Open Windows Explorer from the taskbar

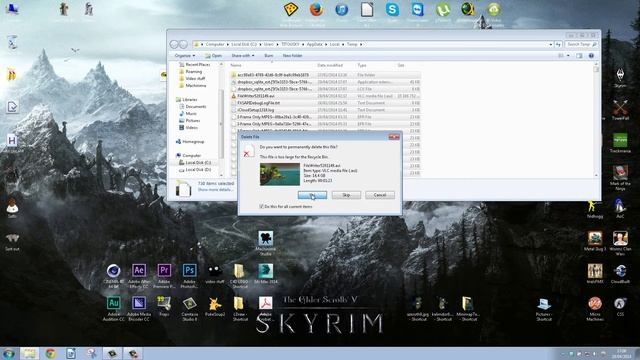pyautogui.click(x=29, y=353)
